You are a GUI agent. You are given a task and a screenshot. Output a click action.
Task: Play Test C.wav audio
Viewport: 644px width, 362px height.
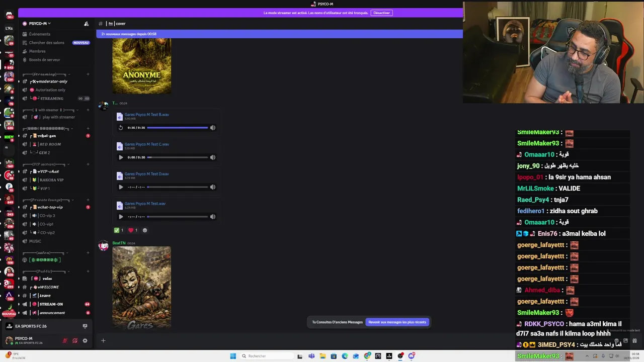tap(121, 157)
